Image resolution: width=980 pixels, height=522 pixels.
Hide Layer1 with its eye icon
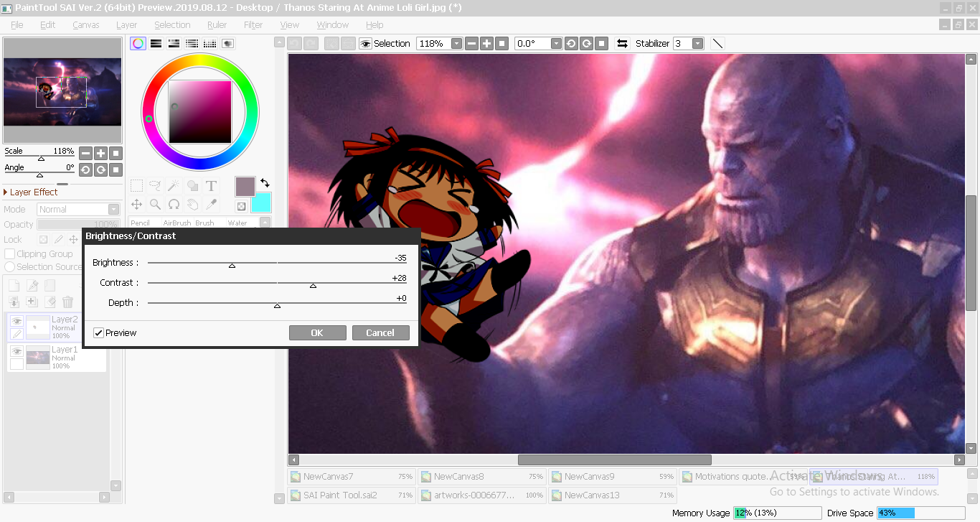[17, 351]
